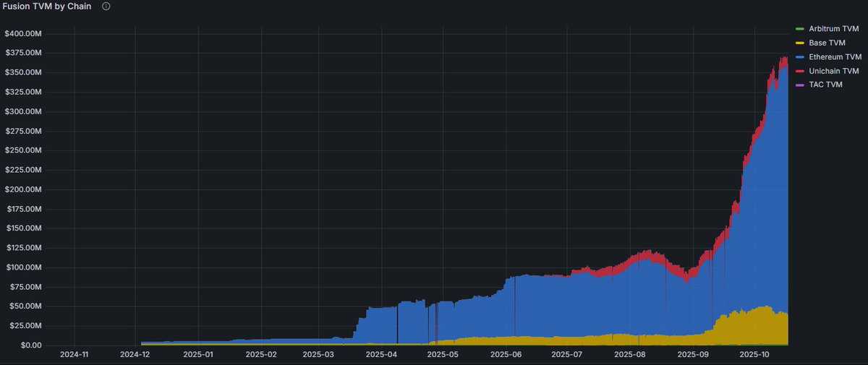Click the $75.00M y-axis label
This screenshot has width=868, height=365.
point(25,287)
